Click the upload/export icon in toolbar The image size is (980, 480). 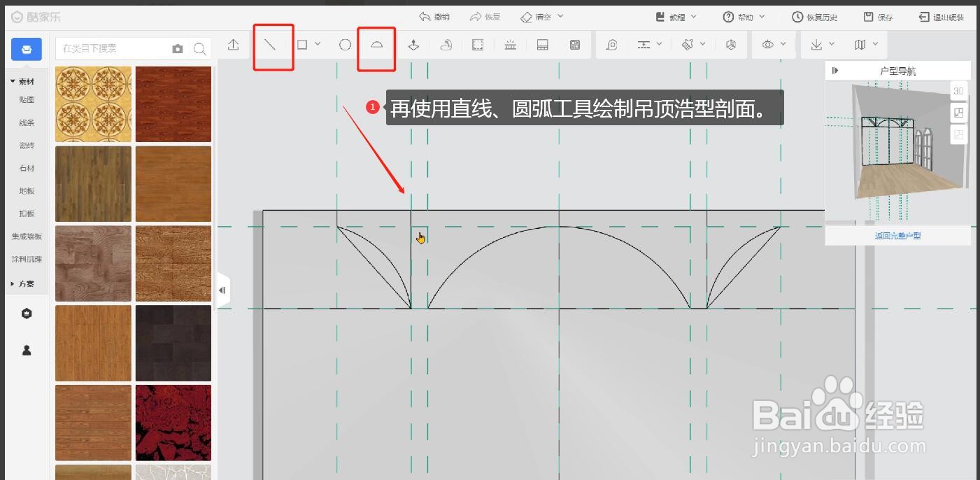[x=234, y=45]
